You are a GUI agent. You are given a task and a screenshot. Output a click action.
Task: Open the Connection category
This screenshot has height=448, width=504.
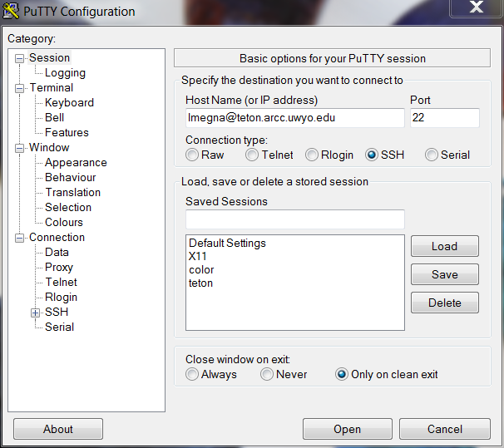pos(57,238)
